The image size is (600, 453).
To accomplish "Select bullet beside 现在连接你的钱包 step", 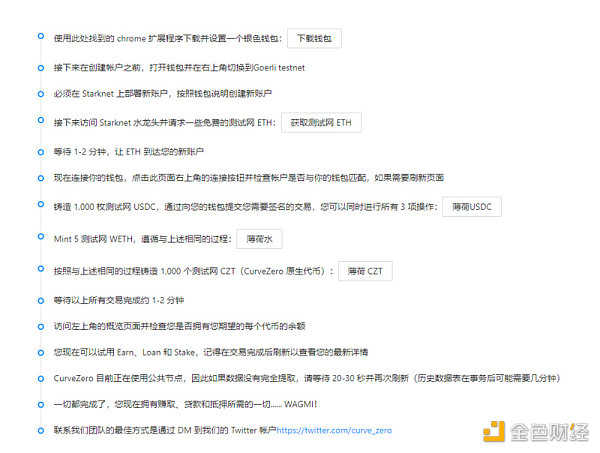I will point(38,175).
